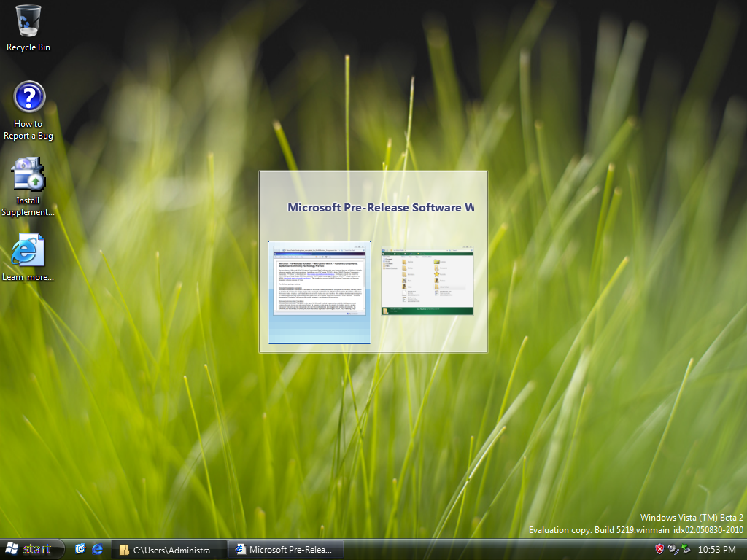Launch the Install Supplement desktop icon

(x=28, y=174)
